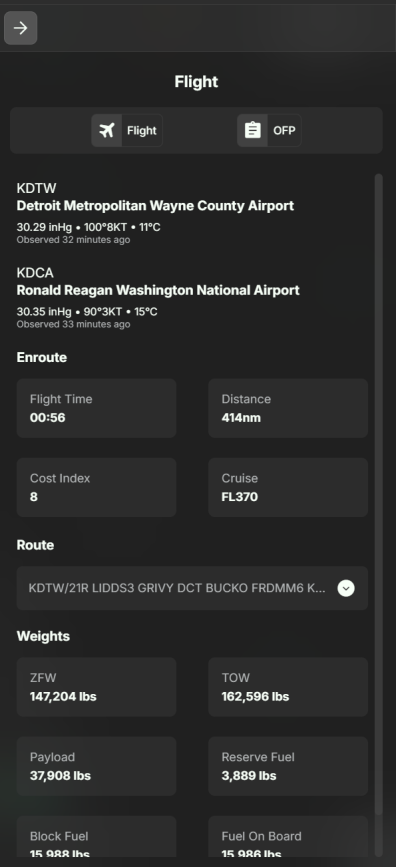Expand the route with the chevron button
Viewport: 396px width, 867px height.
(x=346, y=588)
